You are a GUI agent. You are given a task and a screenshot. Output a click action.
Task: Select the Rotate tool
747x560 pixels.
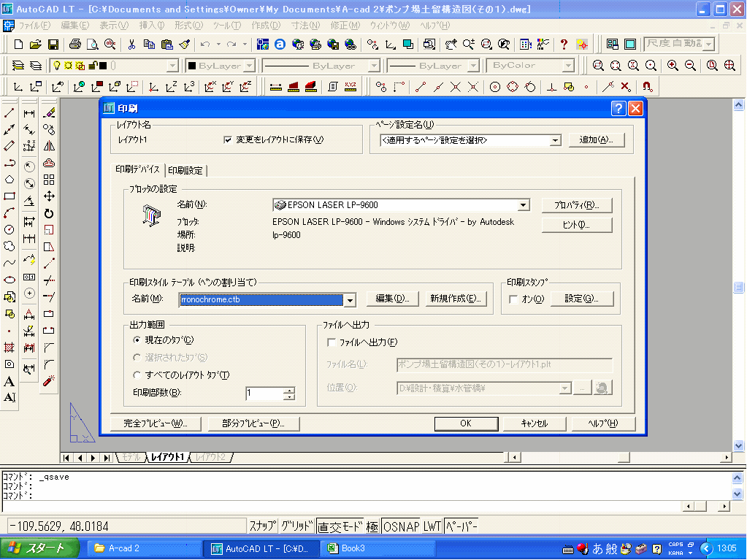coord(49,213)
